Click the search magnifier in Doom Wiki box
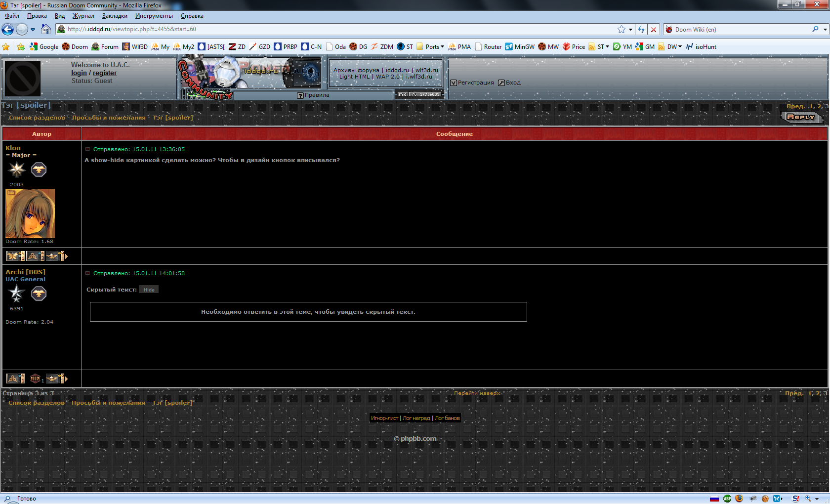Image resolution: width=830 pixels, height=504 pixels. coord(815,30)
